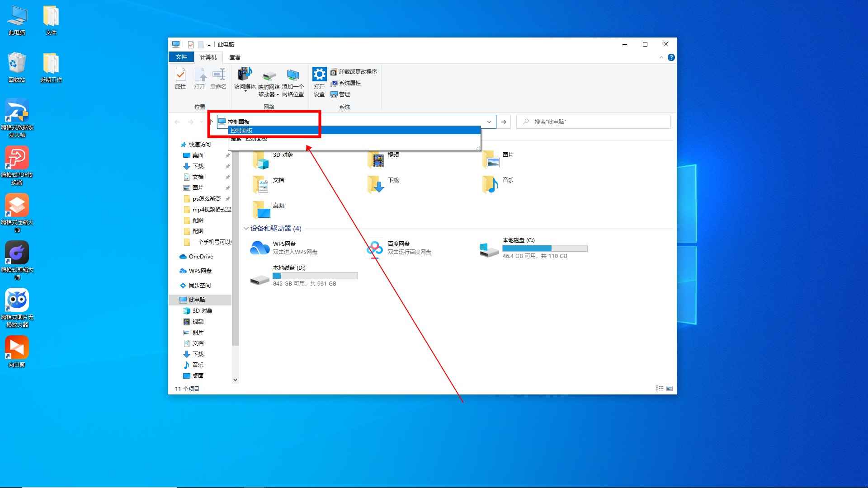Click Local Disk (C:) capacity bar
868x488 pixels.
pos(545,249)
